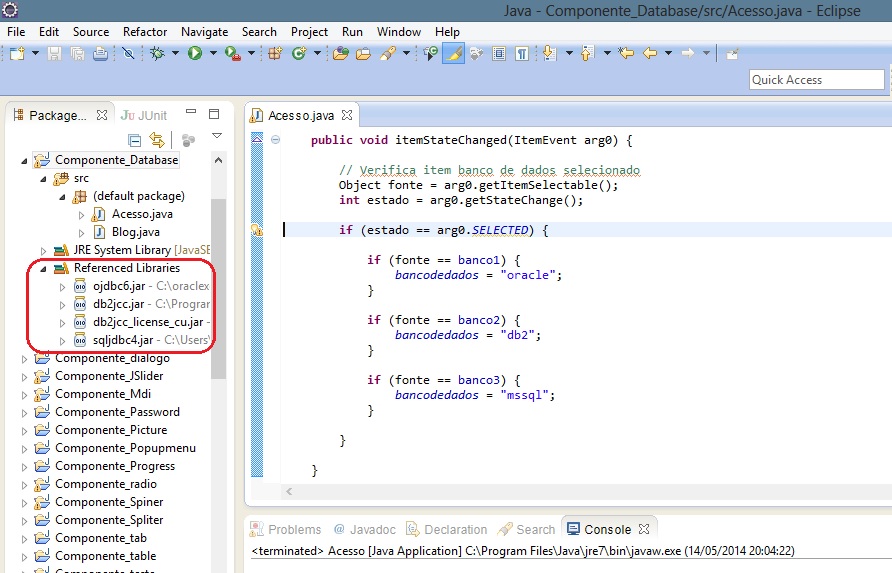The height and width of the screenshot is (573, 892).
Task: Select Blog.java in the package tree
Action: pos(134,232)
